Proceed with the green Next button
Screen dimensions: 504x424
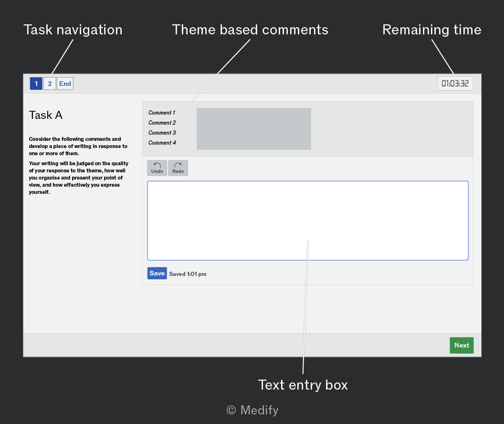(x=462, y=345)
